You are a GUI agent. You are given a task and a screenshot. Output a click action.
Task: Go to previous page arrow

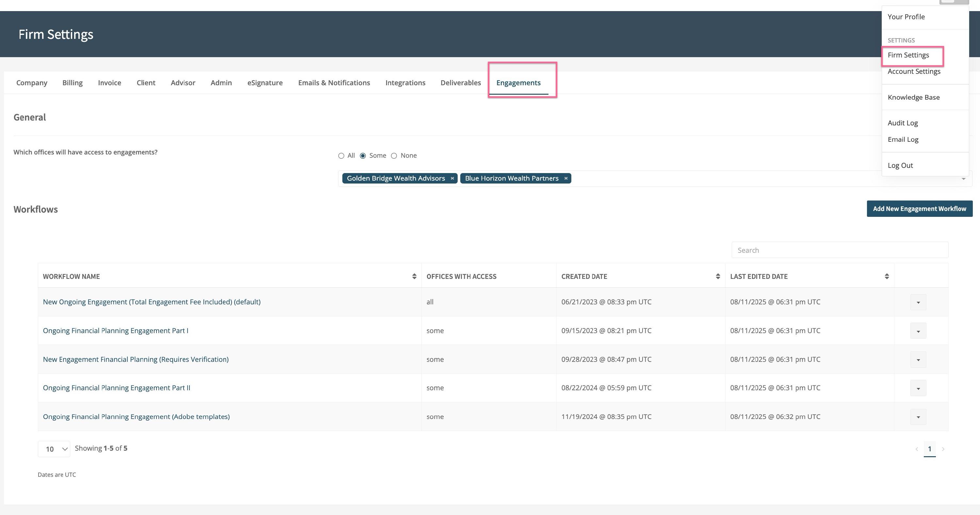click(917, 449)
